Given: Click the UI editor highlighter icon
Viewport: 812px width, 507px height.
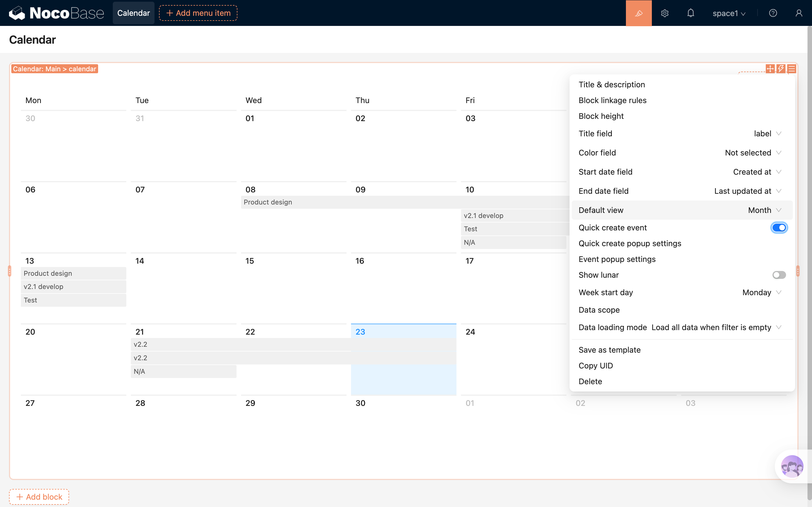Looking at the screenshot, I should point(639,13).
